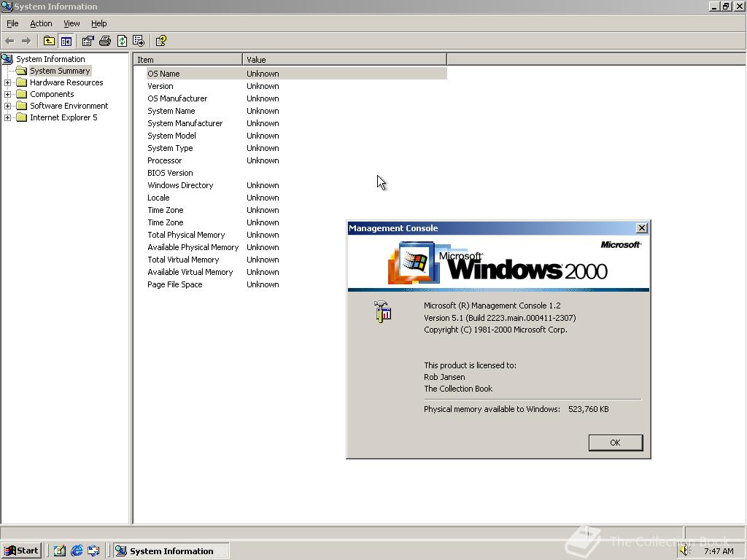The height and width of the screenshot is (560, 747).
Task: Select the OS Name row
Action: 296,74
